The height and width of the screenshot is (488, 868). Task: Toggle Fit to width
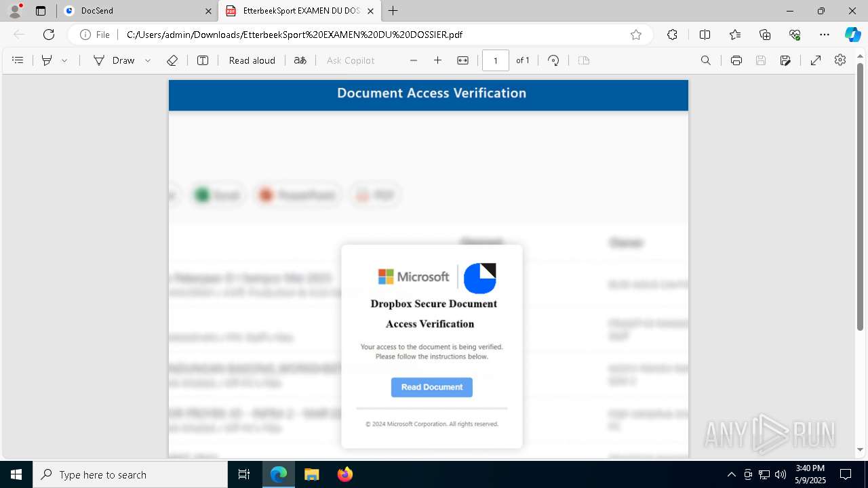coord(462,60)
